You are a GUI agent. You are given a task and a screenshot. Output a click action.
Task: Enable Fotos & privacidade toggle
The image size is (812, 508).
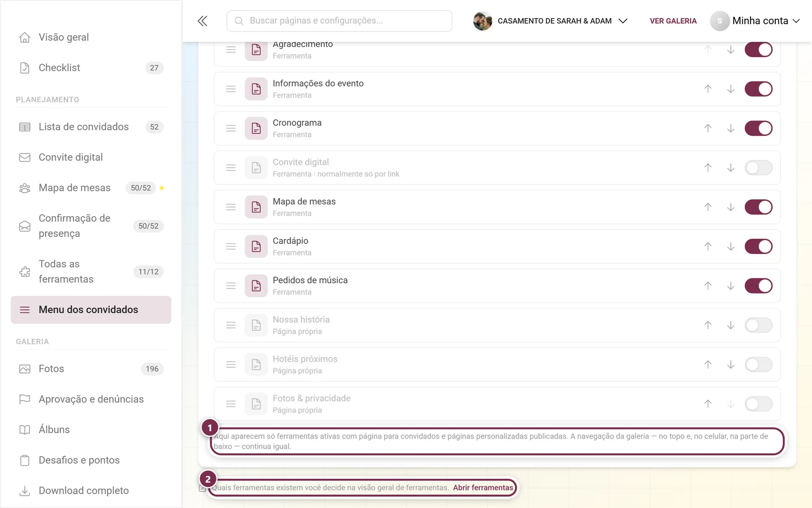click(758, 404)
